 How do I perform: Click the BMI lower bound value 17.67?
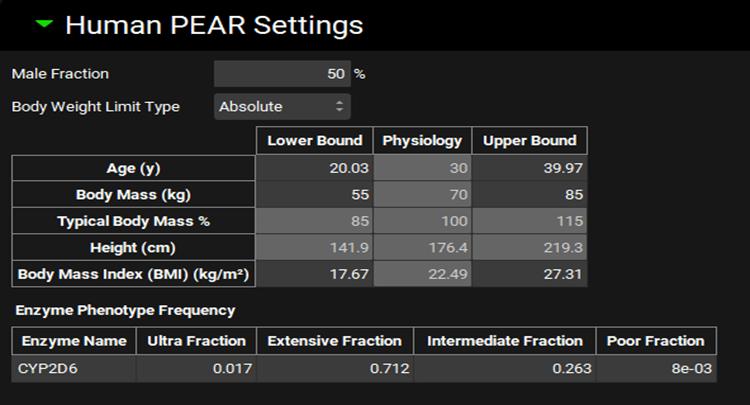click(315, 275)
